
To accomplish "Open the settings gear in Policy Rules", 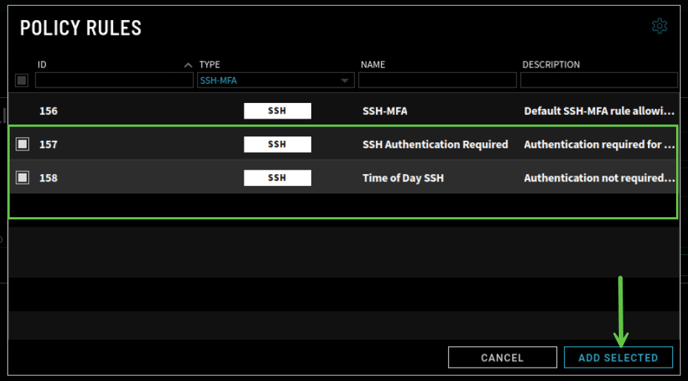I will 659,26.
